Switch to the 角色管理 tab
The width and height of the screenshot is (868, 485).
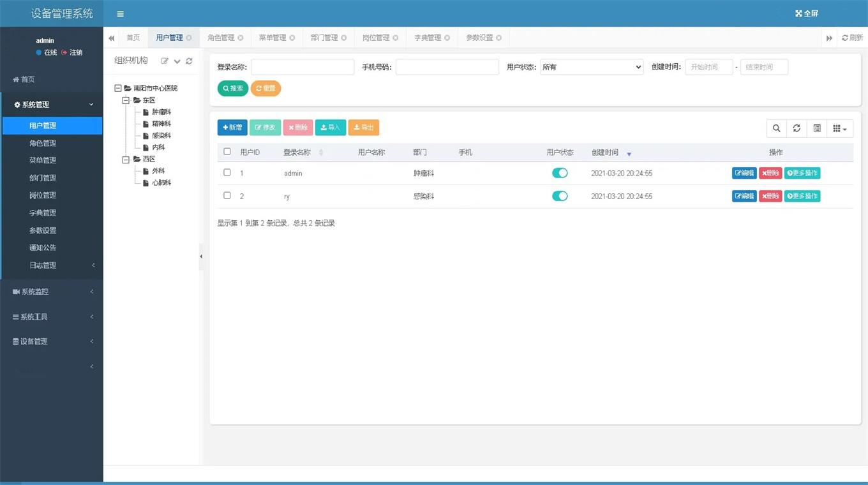pyautogui.click(x=221, y=38)
